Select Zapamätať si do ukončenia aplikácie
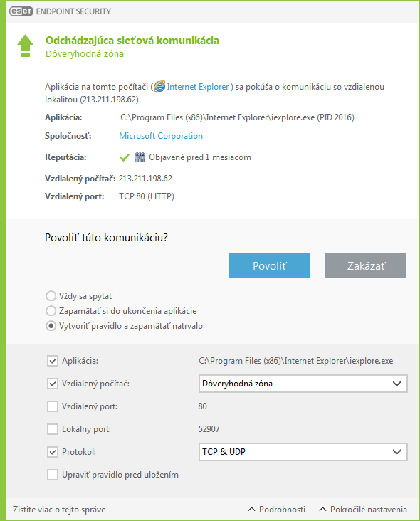The height and width of the screenshot is (521, 420). point(51,311)
